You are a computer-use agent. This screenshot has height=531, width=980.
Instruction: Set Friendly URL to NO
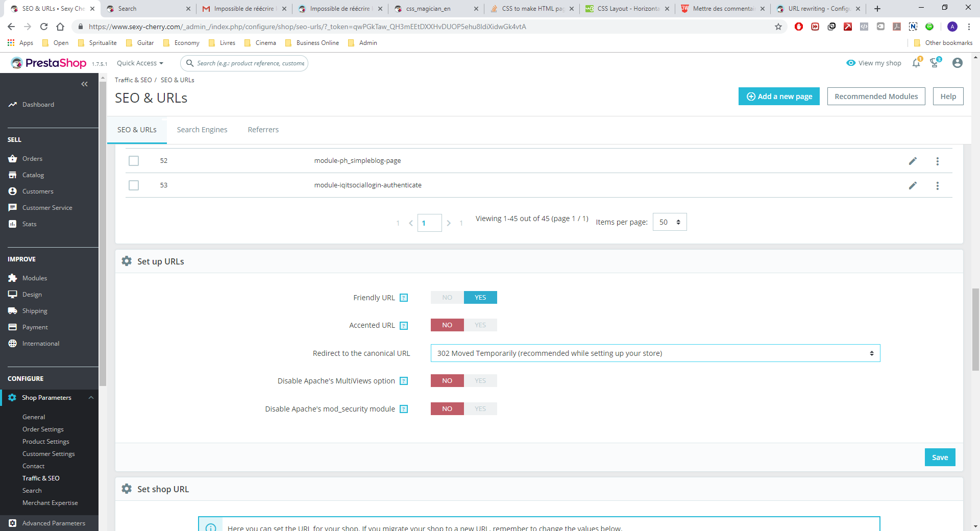click(x=447, y=298)
